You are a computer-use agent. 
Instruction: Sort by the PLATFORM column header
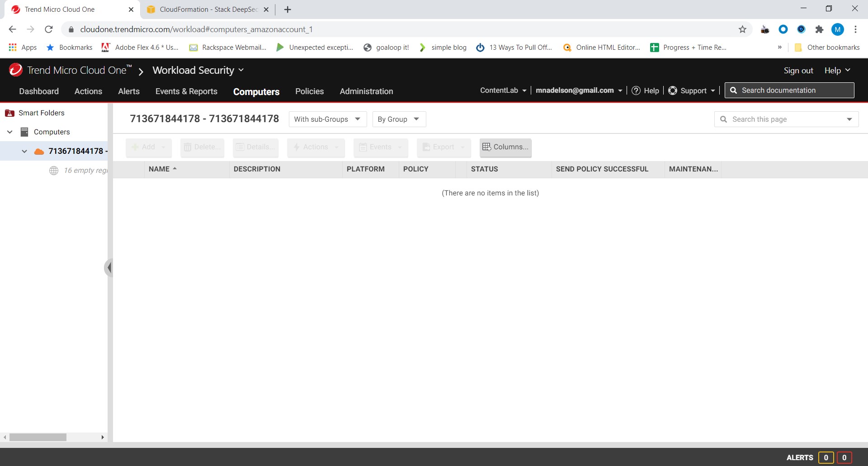pos(370,169)
